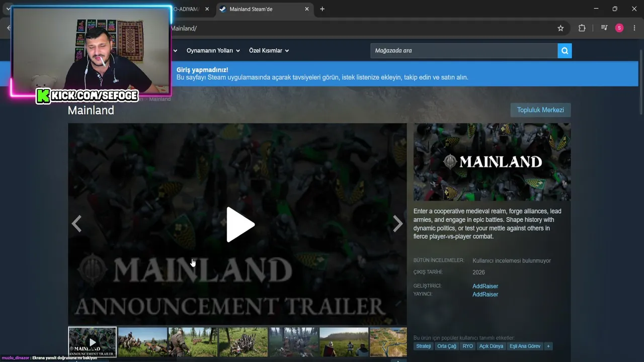This screenshot has width=644, height=362.
Task: Open the AddRaiser publisher link
Action: tap(485, 295)
